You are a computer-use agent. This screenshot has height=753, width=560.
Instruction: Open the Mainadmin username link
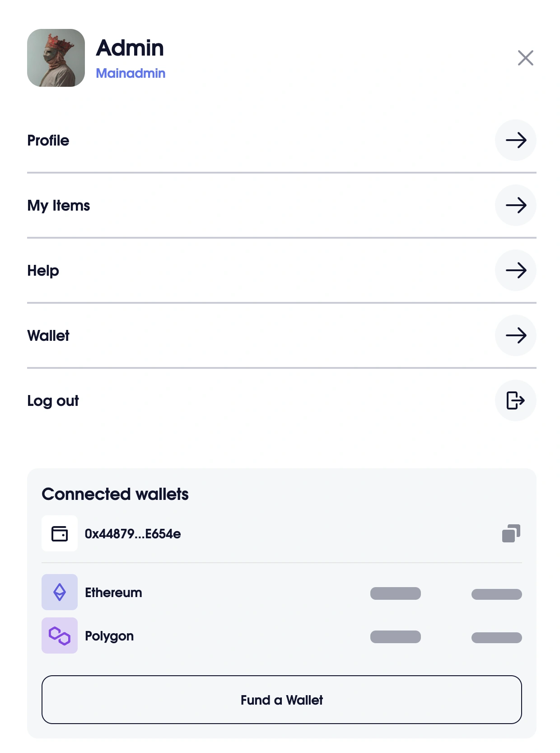click(x=131, y=73)
